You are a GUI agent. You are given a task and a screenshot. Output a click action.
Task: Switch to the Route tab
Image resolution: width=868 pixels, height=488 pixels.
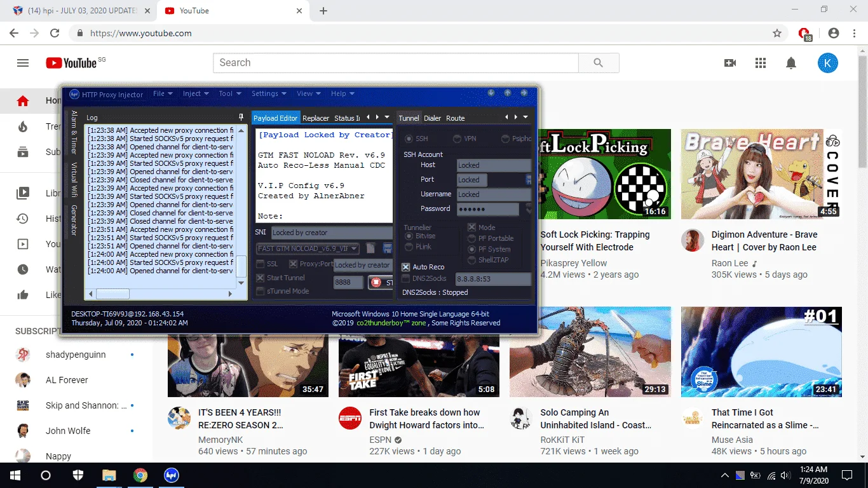(455, 118)
